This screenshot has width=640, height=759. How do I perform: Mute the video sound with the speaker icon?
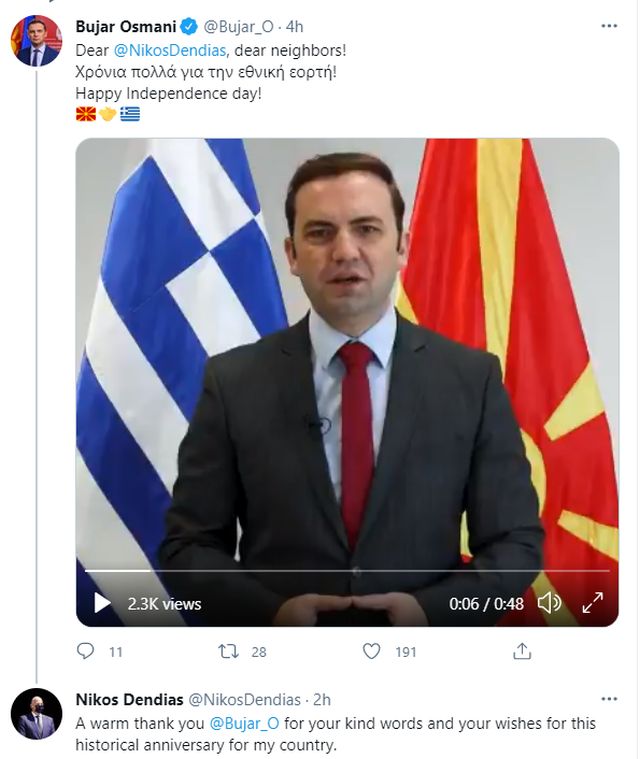coord(549,603)
